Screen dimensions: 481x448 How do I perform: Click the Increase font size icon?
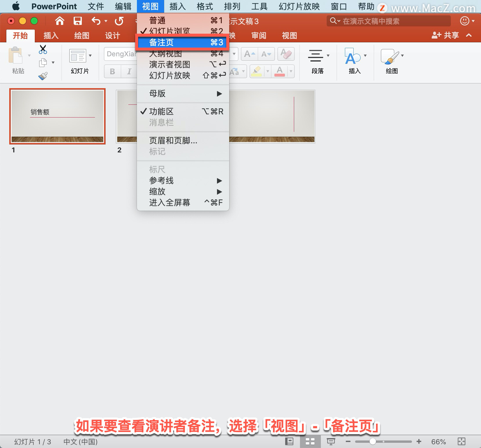(x=249, y=54)
